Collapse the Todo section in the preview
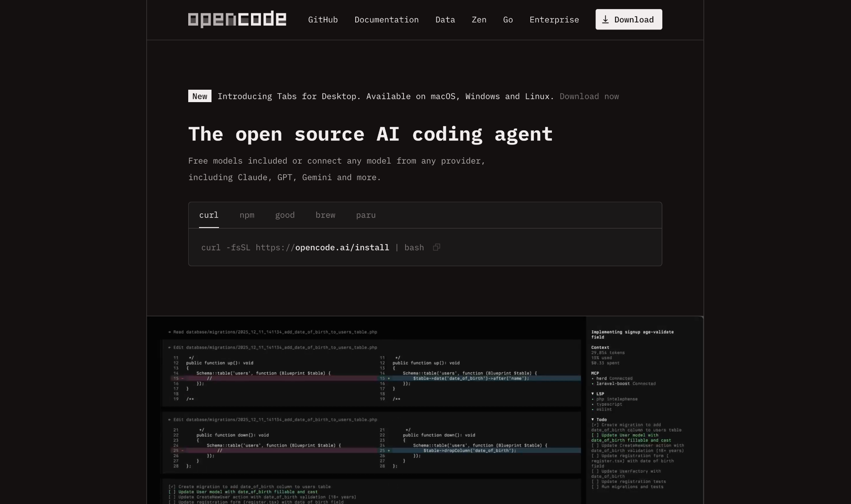 (x=599, y=419)
